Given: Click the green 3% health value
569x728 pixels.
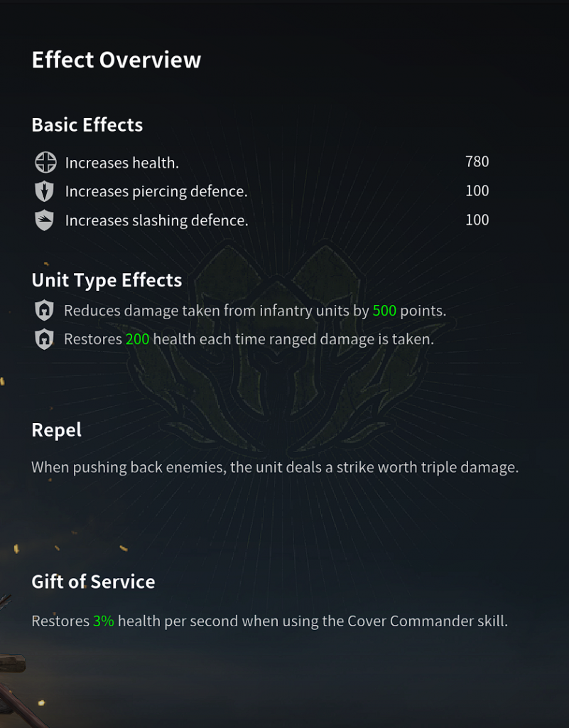Looking at the screenshot, I should click(x=104, y=621).
